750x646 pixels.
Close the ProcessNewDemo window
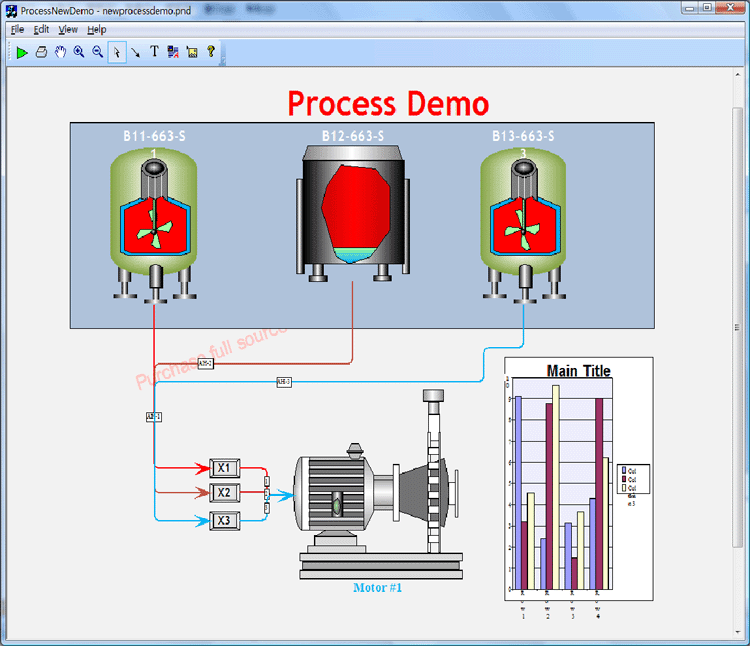point(731,8)
